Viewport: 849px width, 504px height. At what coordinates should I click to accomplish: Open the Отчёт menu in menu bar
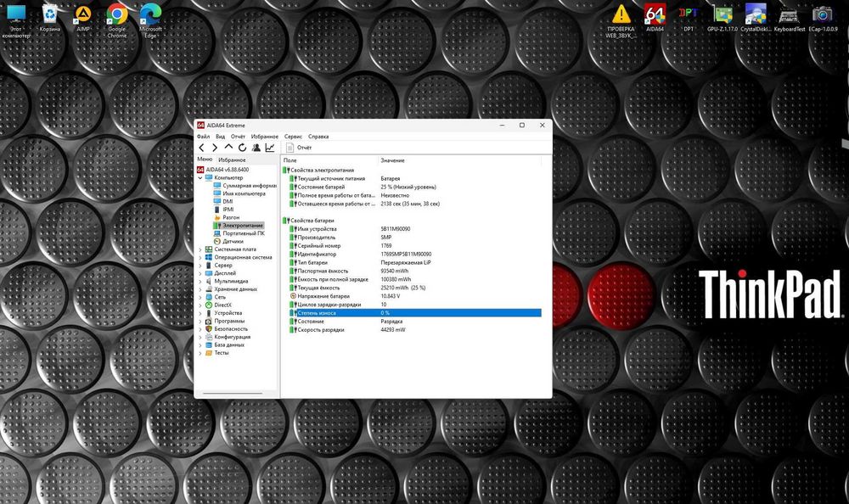pos(238,137)
